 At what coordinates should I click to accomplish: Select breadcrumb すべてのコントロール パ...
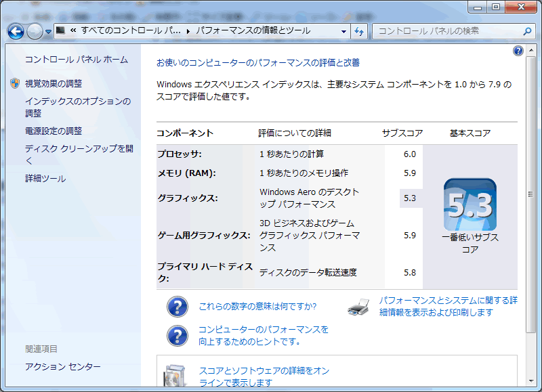[x=131, y=30]
